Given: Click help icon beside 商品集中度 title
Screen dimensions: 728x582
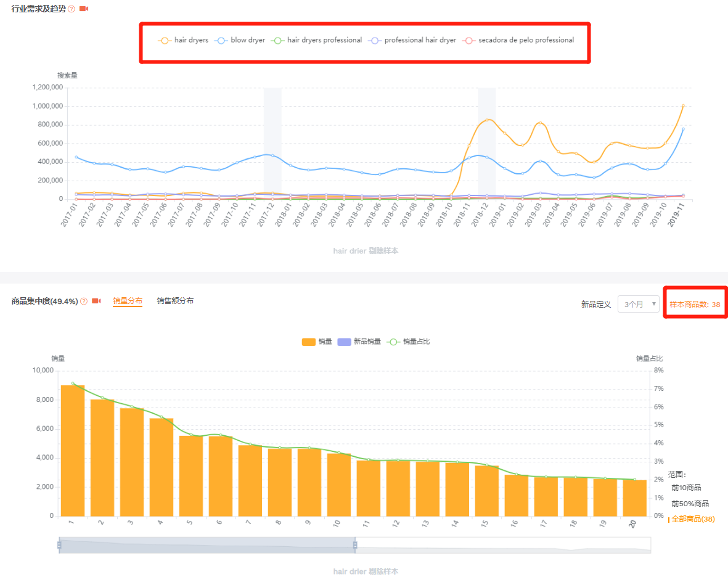Looking at the screenshot, I should click(84, 301).
